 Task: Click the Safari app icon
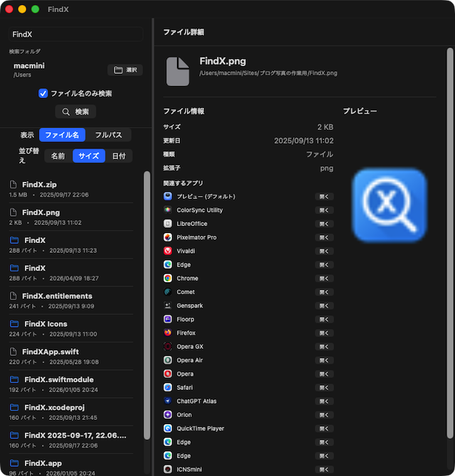(168, 387)
